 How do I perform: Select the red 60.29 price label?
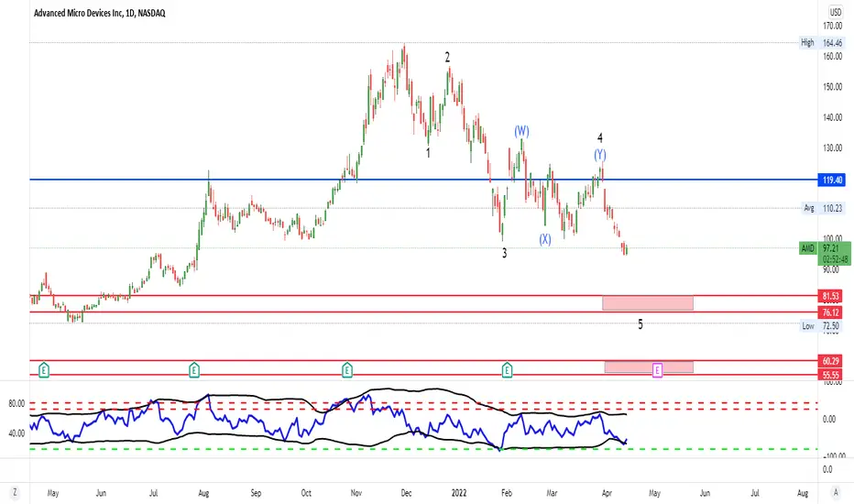pos(830,361)
